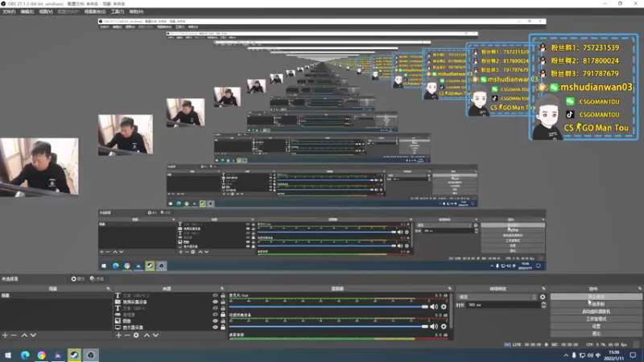This screenshot has height=362, width=644.
Task: Open the volume icon in the system tray
Action: click(590, 356)
